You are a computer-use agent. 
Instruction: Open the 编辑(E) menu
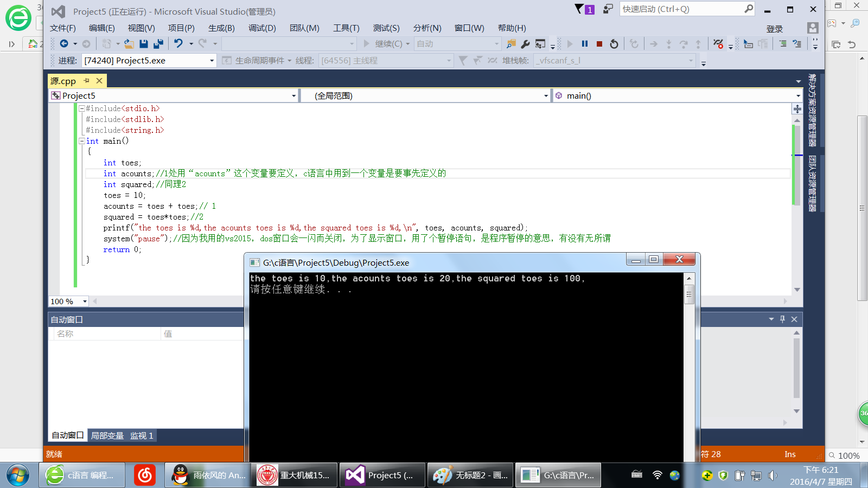coord(102,28)
